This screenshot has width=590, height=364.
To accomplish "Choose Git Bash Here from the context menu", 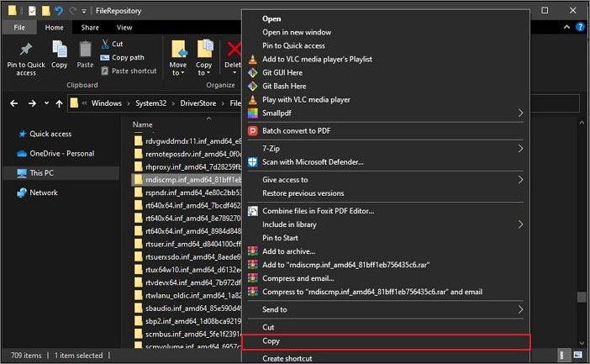I will (283, 86).
